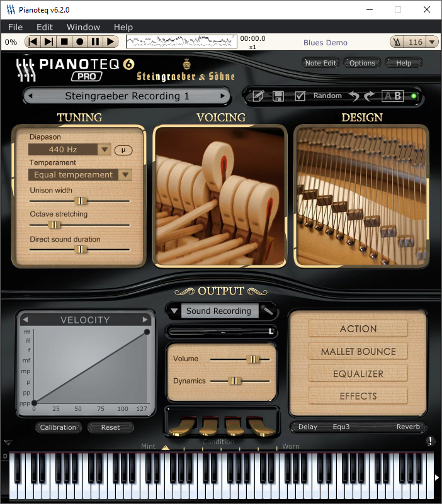The height and width of the screenshot is (504, 442).
Task: Click the tempo value 116
Action: [416, 42]
